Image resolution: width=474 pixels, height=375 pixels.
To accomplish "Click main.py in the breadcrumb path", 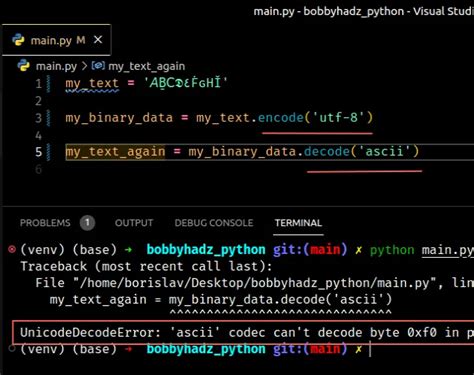I will pyautogui.click(x=56, y=66).
